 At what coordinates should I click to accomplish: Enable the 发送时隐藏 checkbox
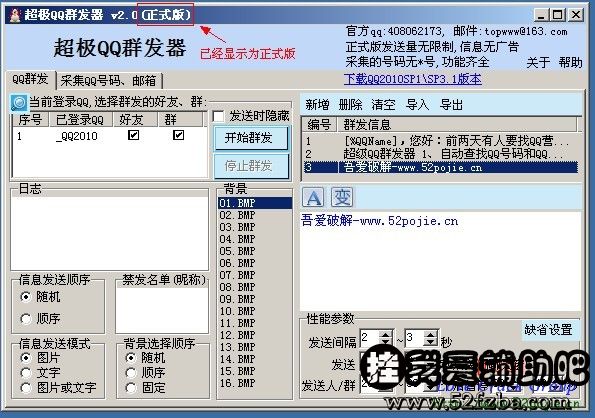(218, 116)
